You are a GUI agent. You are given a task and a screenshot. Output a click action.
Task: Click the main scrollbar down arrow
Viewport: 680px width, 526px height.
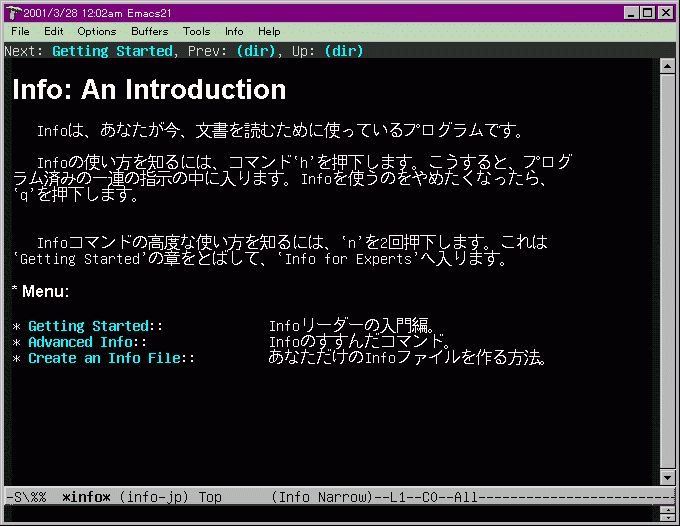point(667,477)
